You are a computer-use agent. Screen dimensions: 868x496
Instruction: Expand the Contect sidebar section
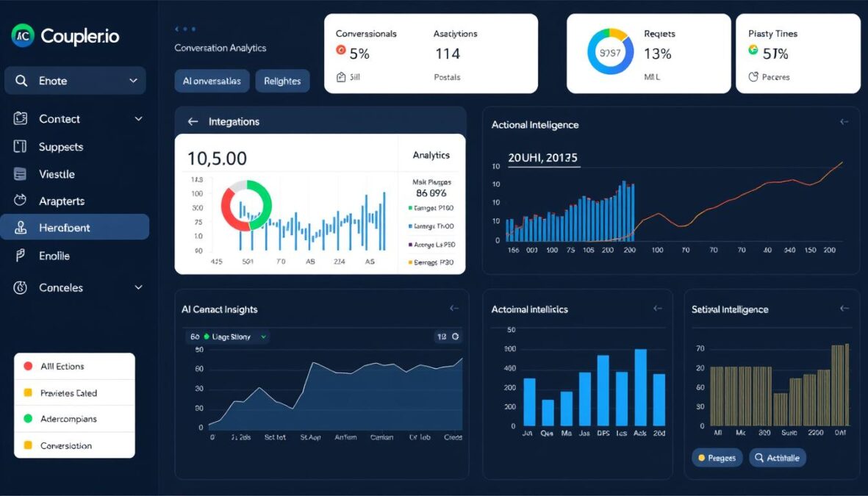139,118
